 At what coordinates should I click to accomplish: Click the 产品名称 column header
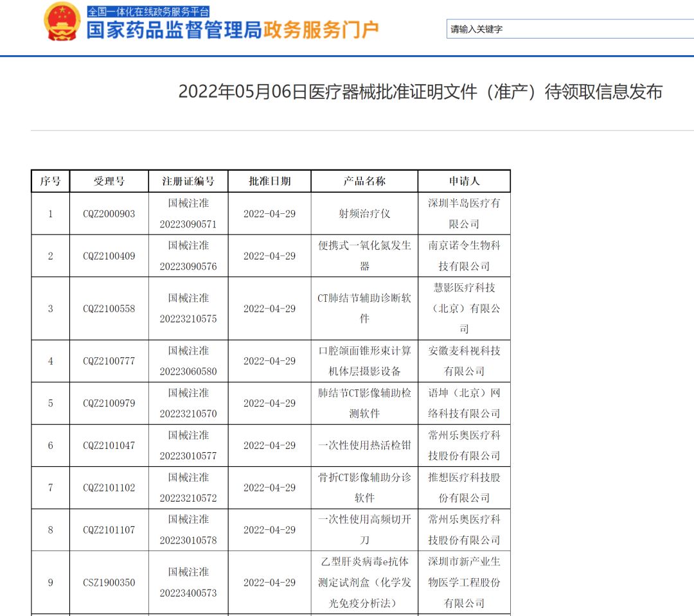364,181
